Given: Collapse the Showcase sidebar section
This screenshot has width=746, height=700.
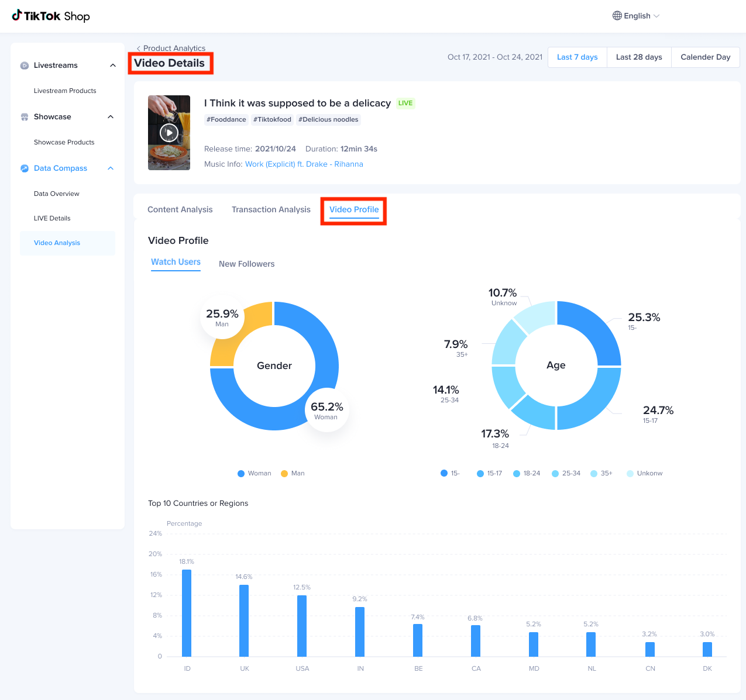Looking at the screenshot, I should tap(111, 117).
